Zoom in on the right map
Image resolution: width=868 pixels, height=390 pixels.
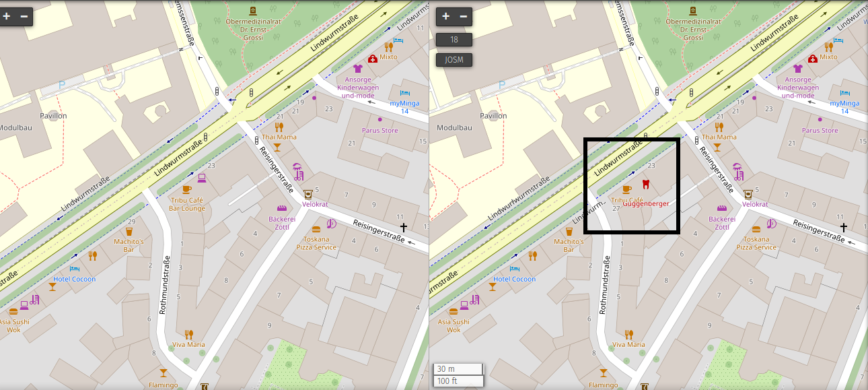coord(445,16)
